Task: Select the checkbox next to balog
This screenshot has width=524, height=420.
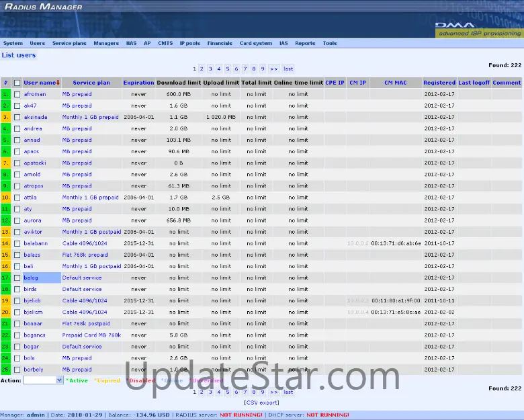Action: tap(17, 278)
